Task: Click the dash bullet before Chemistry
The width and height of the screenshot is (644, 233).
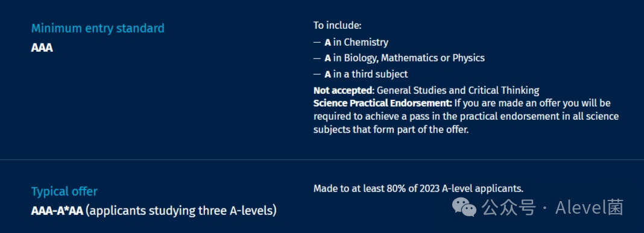Action: [317, 42]
